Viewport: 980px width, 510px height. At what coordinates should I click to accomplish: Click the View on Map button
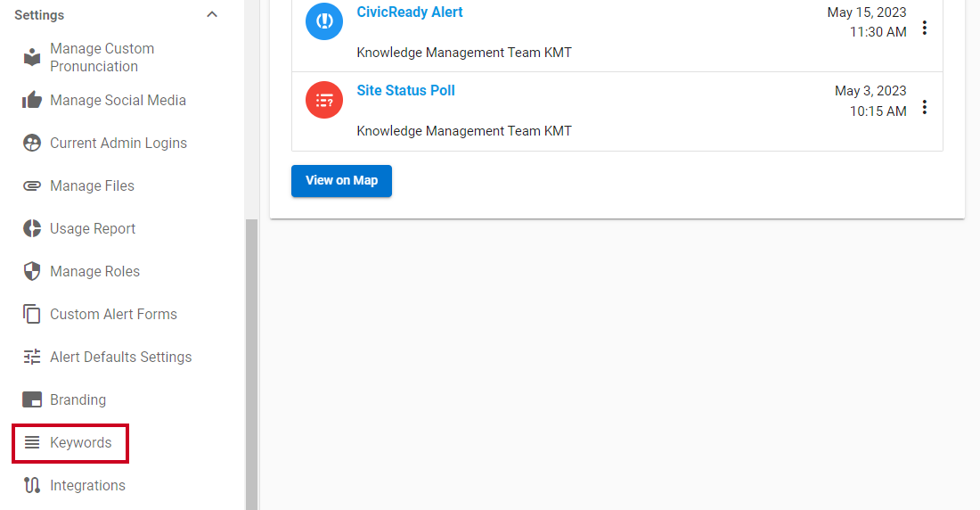tap(341, 181)
